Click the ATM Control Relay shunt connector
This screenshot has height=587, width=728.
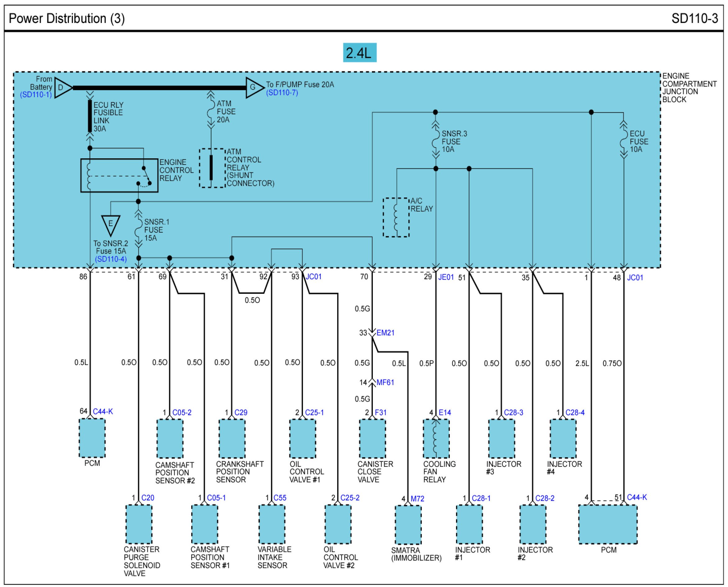click(212, 168)
